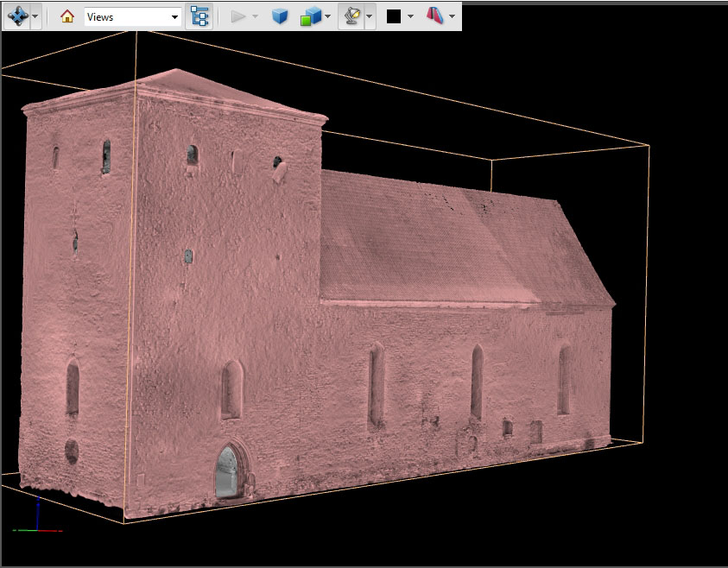Open the lamp lighting options arrow
The image size is (728, 568).
[370, 16]
